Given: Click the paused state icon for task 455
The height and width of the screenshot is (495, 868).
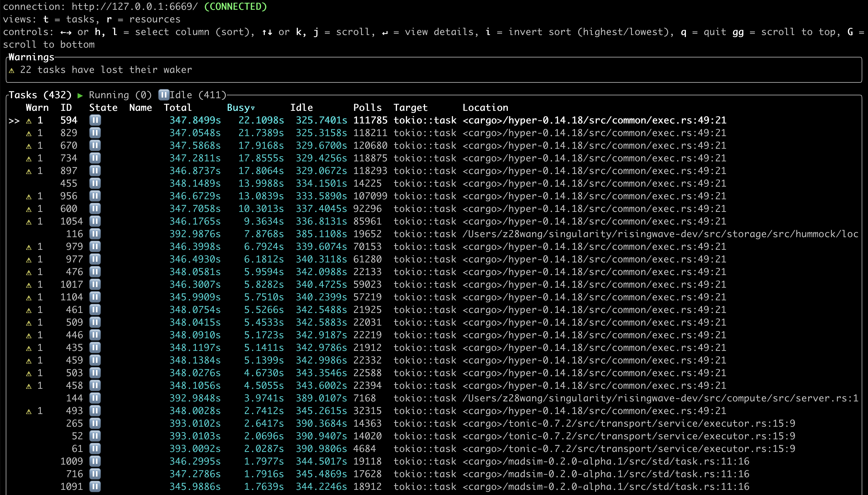Looking at the screenshot, I should tap(95, 183).
